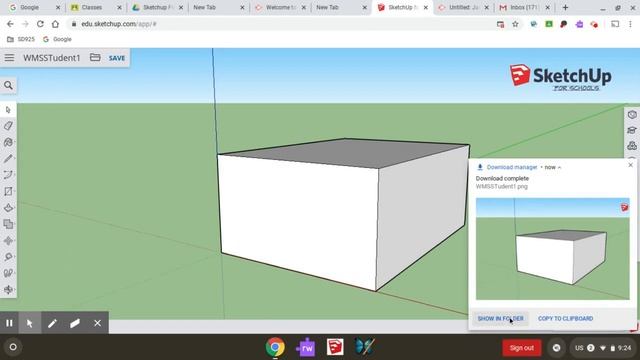Pause the screen recording
The height and width of the screenshot is (360, 640).
9,323
